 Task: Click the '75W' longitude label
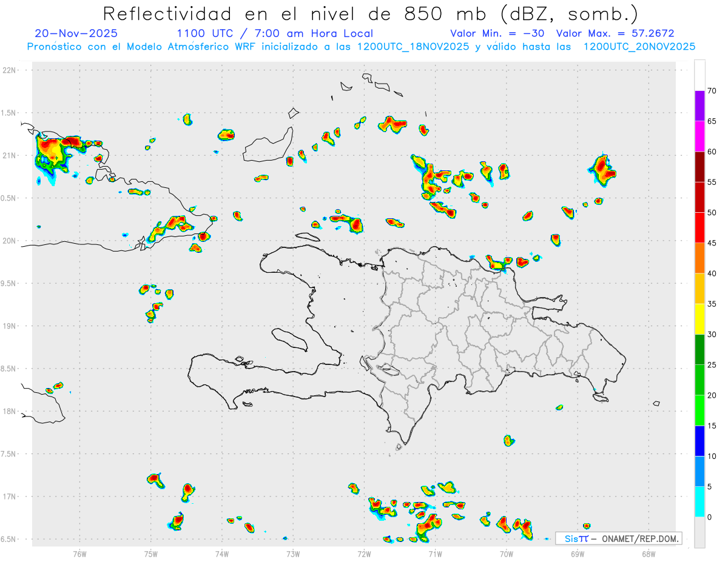coord(151,554)
